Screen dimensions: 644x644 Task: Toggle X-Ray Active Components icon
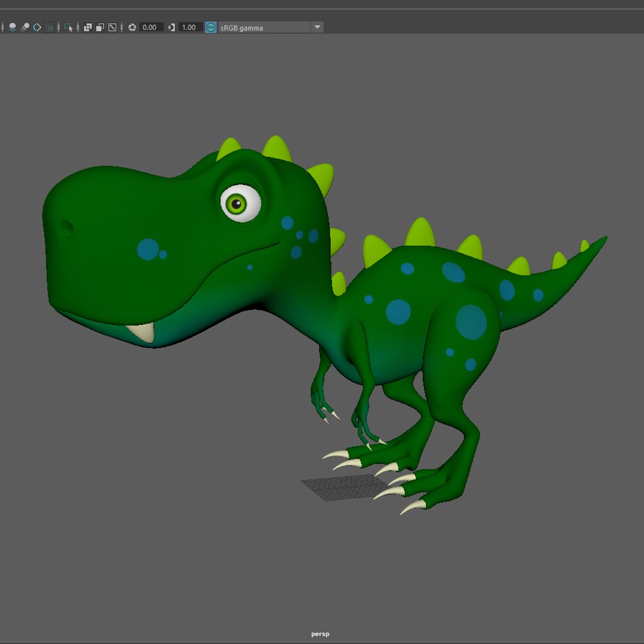tap(100, 27)
